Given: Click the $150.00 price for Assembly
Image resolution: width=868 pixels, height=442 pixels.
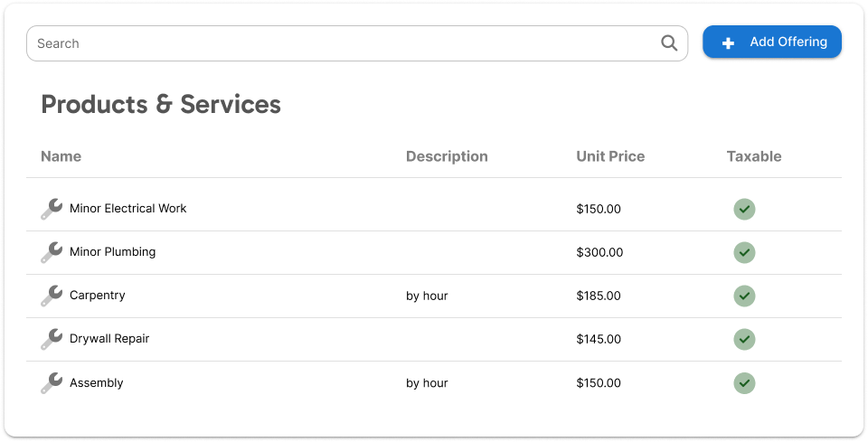Looking at the screenshot, I should [x=599, y=383].
